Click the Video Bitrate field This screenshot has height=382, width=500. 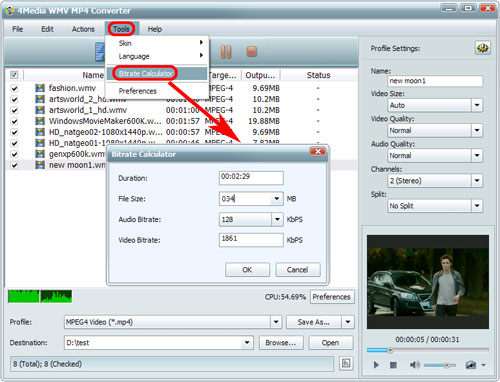coord(251,240)
